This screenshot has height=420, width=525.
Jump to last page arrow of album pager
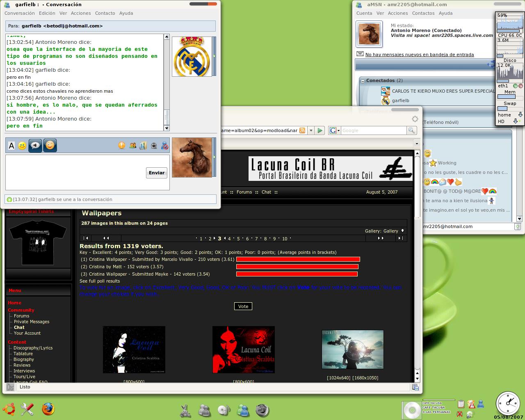tap(400, 238)
